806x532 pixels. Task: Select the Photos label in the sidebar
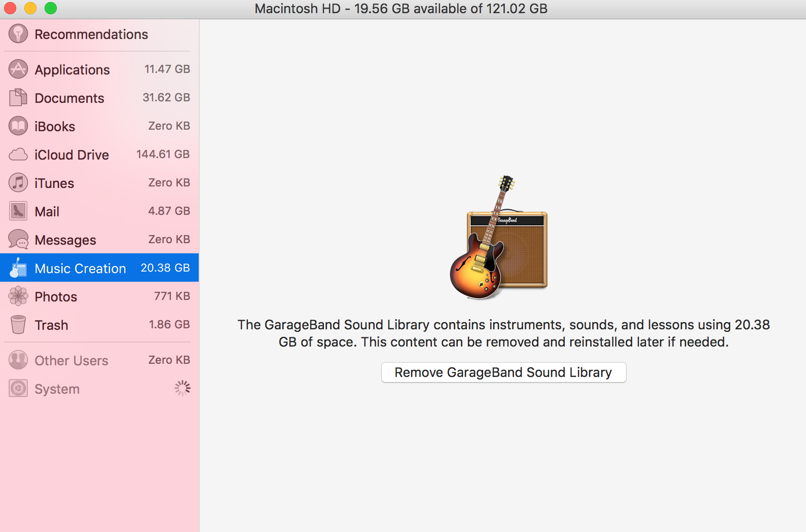(56, 297)
